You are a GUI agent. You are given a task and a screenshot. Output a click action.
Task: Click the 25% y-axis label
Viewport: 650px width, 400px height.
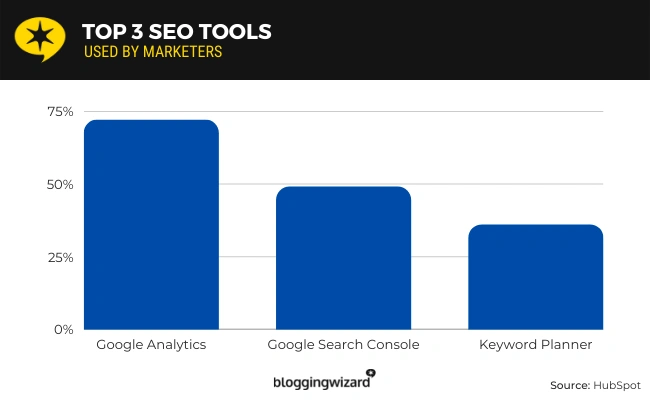[60, 257]
